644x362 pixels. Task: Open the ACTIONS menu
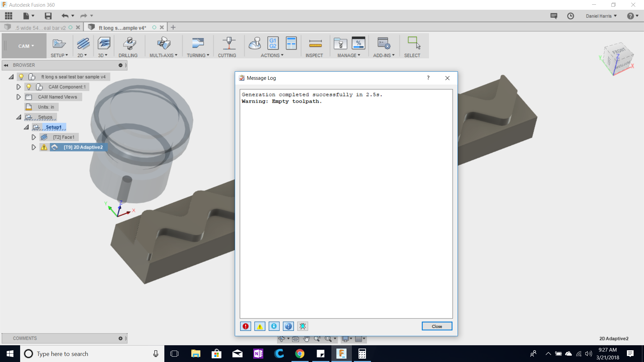pyautogui.click(x=272, y=55)
